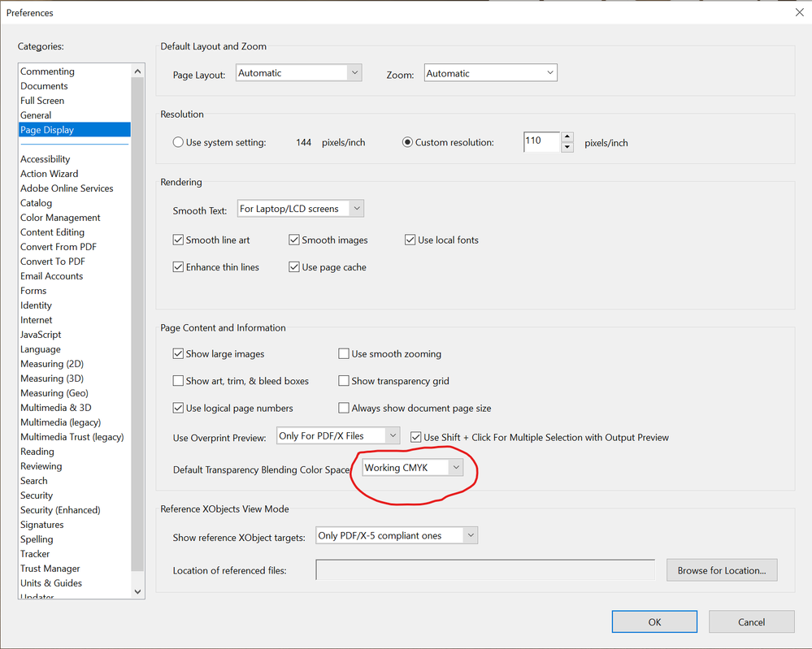This screenshot has height=649, width=812.
Task: Select Color Management category
Action: coord(60,218)
